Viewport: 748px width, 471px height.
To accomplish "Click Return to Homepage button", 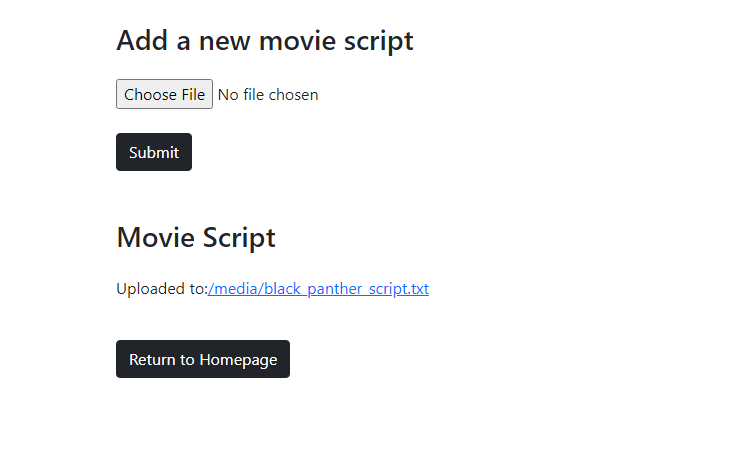I will pyautogui.click(x=203, y=359).
